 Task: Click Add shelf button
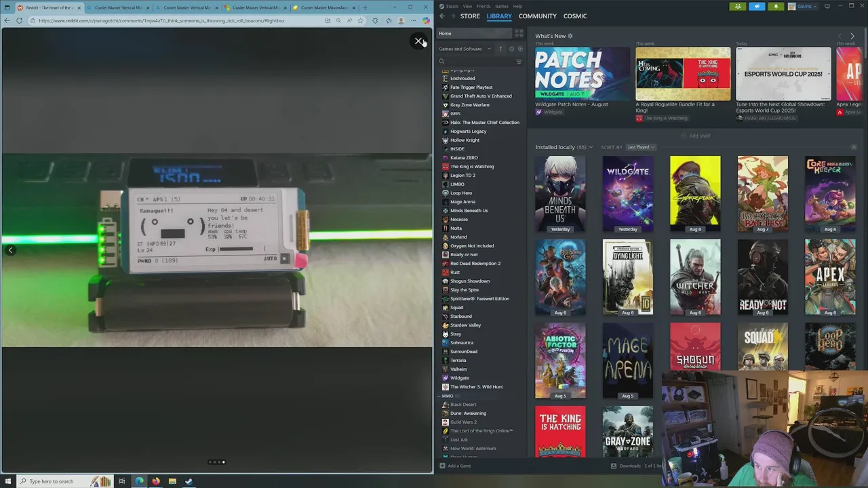click(696, 136)
